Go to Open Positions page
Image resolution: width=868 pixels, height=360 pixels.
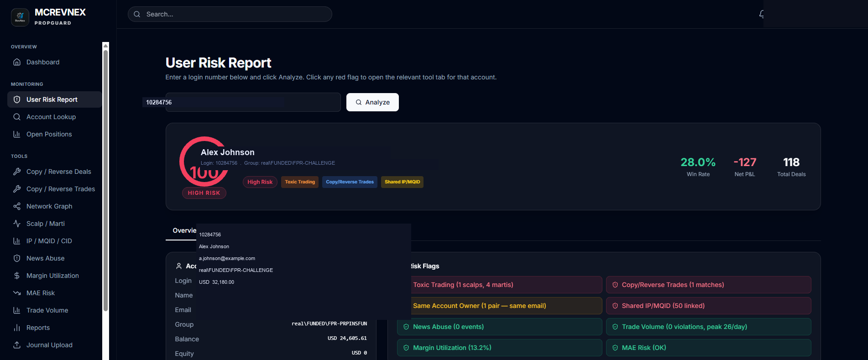point(54,134)
